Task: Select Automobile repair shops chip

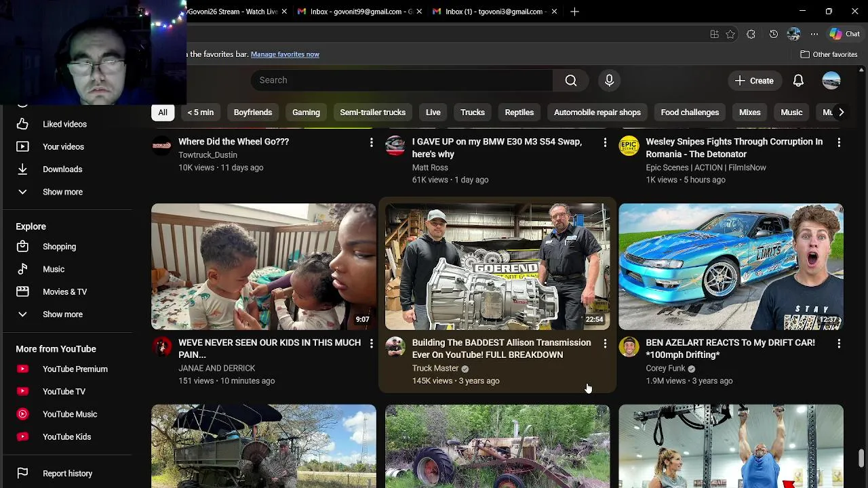Action: [x=597, y=113]
